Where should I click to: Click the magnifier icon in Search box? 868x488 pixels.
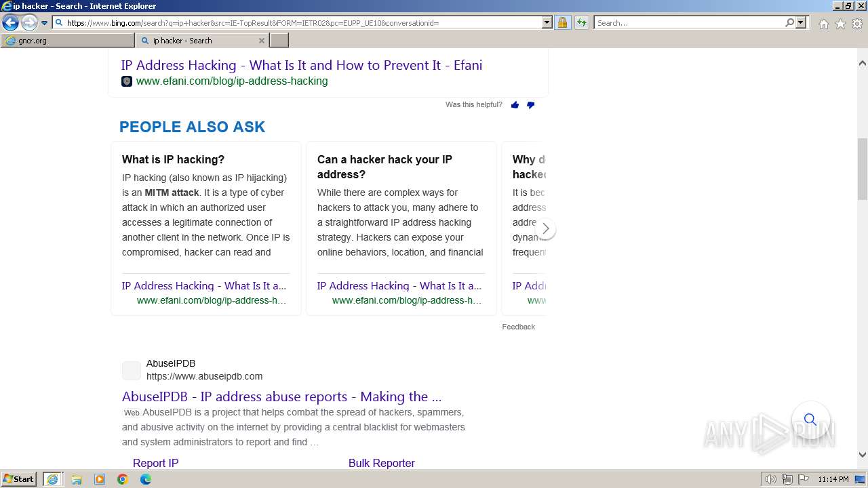(790, 22)
